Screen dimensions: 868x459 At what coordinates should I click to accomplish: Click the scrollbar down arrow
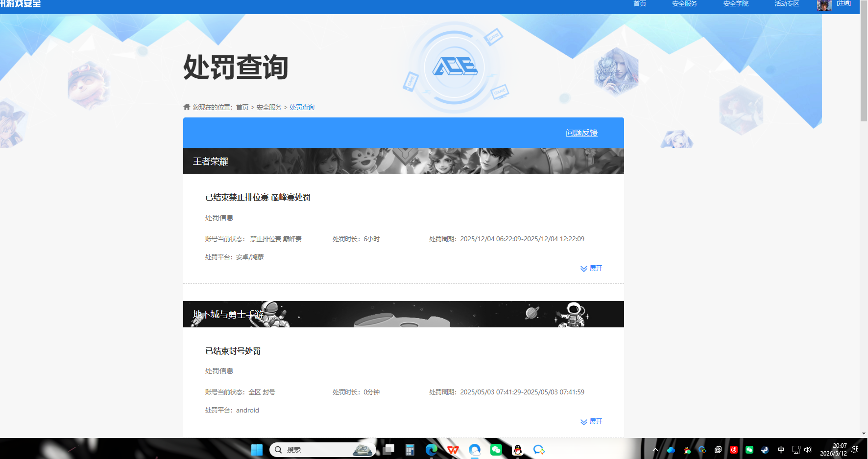tap(864, 434)
